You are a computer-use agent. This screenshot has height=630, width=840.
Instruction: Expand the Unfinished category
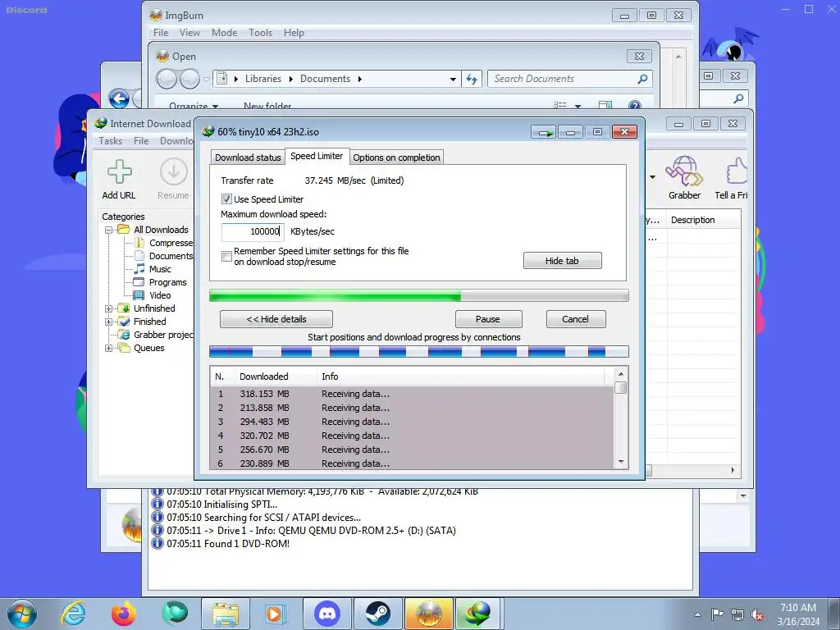(x=109, y=308)
